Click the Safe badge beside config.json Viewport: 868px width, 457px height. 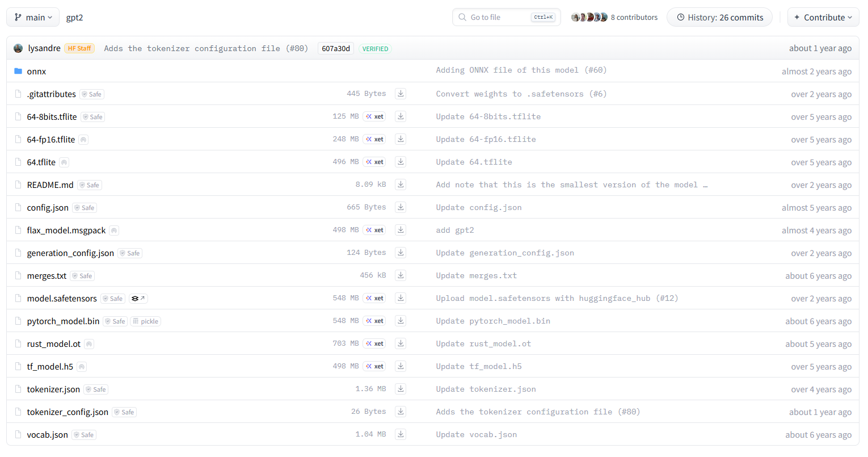pos(85,208)
